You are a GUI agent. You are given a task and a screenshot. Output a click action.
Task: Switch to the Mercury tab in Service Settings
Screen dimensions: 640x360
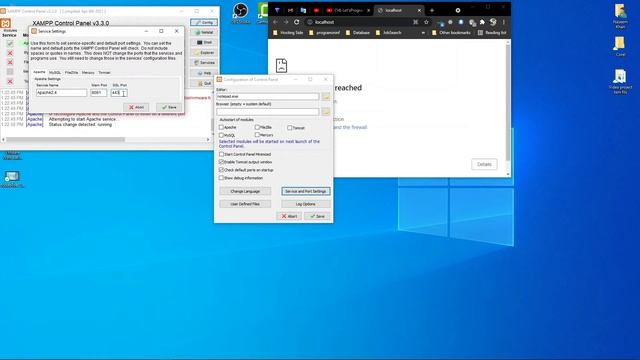tap(88, 73)
